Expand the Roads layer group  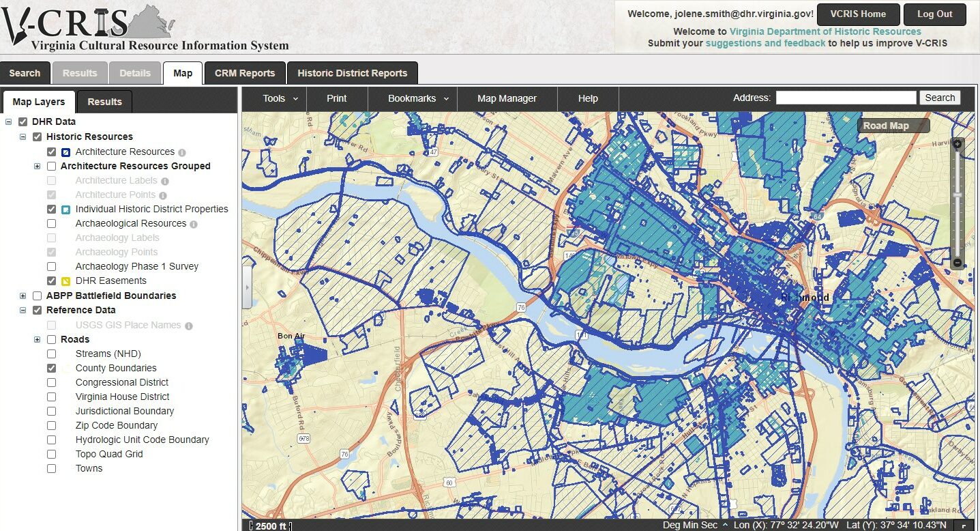pyautogui.click(x=38, y=339)
